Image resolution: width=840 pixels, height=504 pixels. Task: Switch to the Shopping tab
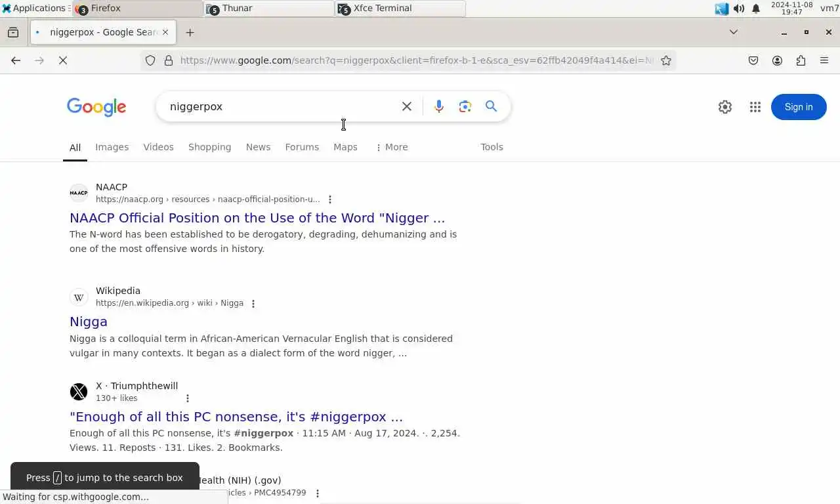click(209, 147)
